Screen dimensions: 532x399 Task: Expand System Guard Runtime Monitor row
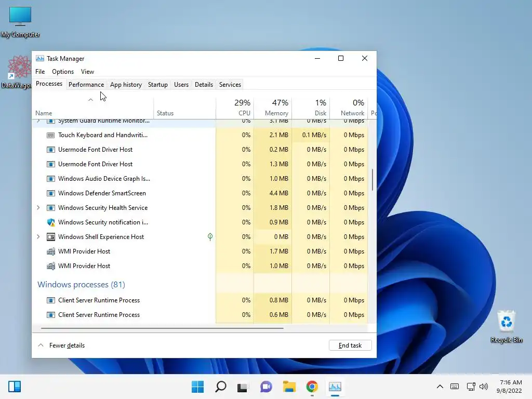click(38, 121)
